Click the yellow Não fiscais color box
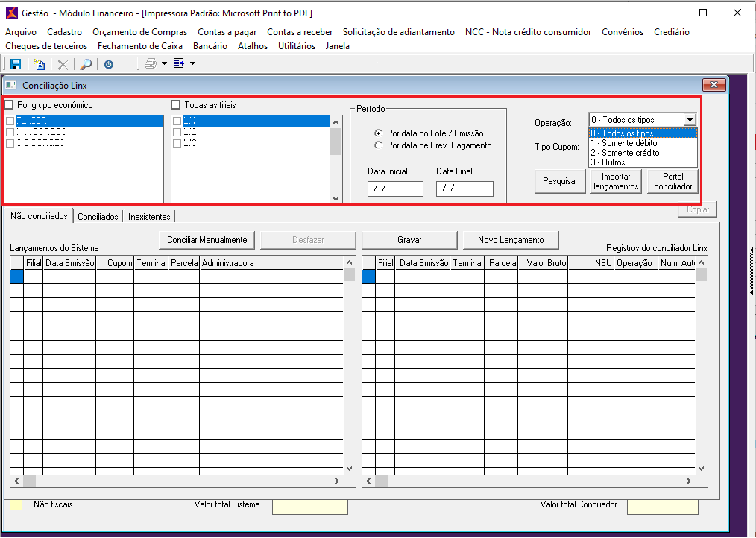Screen dimensions: 756x538 tap(16, 505)
